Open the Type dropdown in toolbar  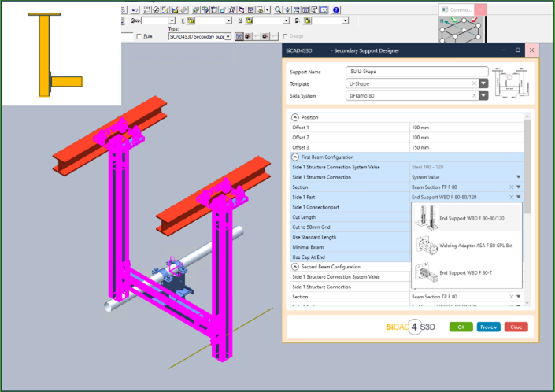(231, 36)
